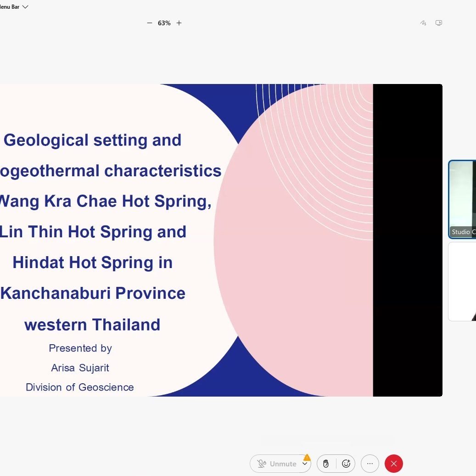Click the annotate squiggle icon
The image size is (476, 476).
(423, 23)
